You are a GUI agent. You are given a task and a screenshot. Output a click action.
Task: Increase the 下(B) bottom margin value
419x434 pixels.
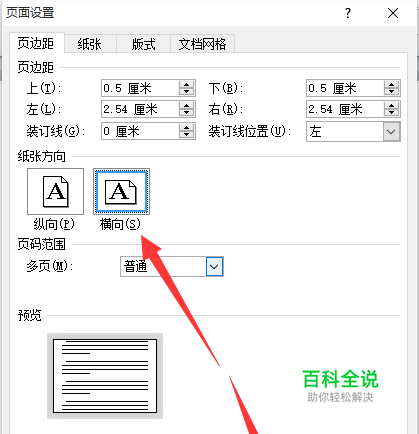(x=391, y=85)
